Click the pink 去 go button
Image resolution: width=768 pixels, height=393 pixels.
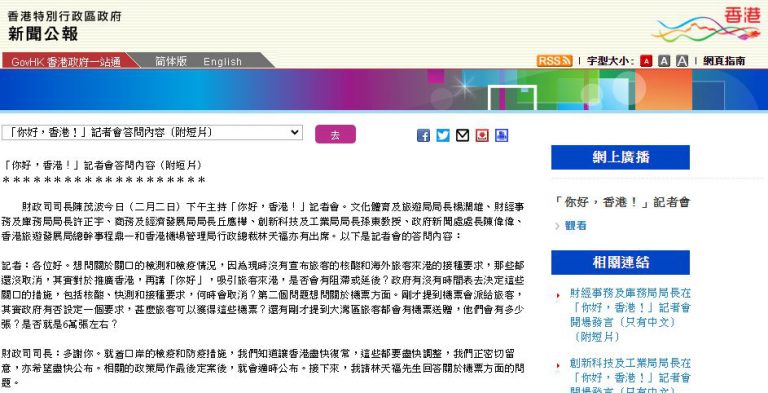coord(336,134)
